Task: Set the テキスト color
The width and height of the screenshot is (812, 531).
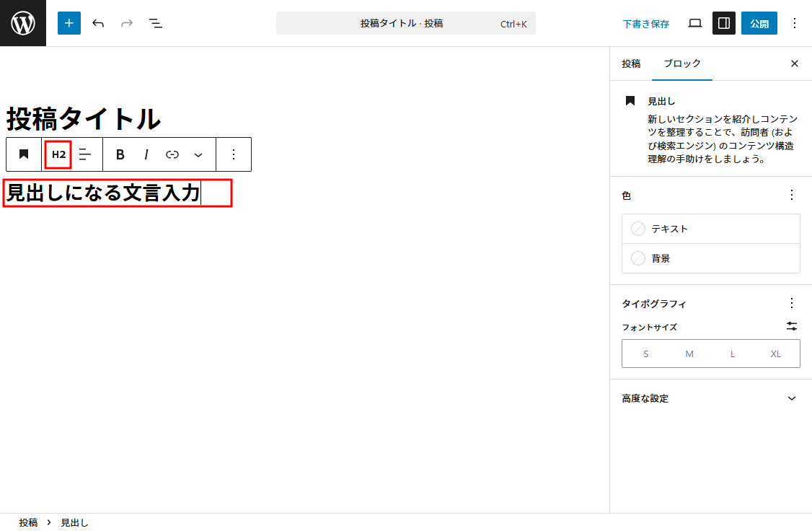Action: pos(710,229)
